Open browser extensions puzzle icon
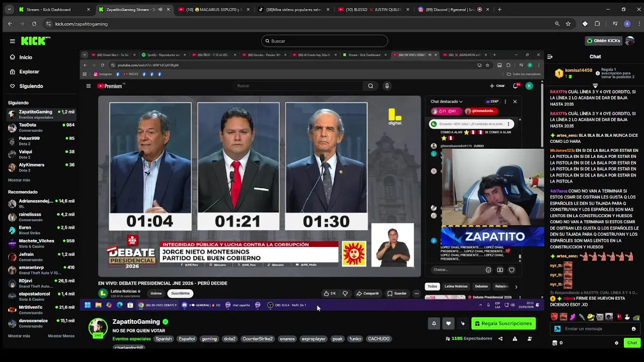The height and width of the screenshot is (362, 644). 597,24
